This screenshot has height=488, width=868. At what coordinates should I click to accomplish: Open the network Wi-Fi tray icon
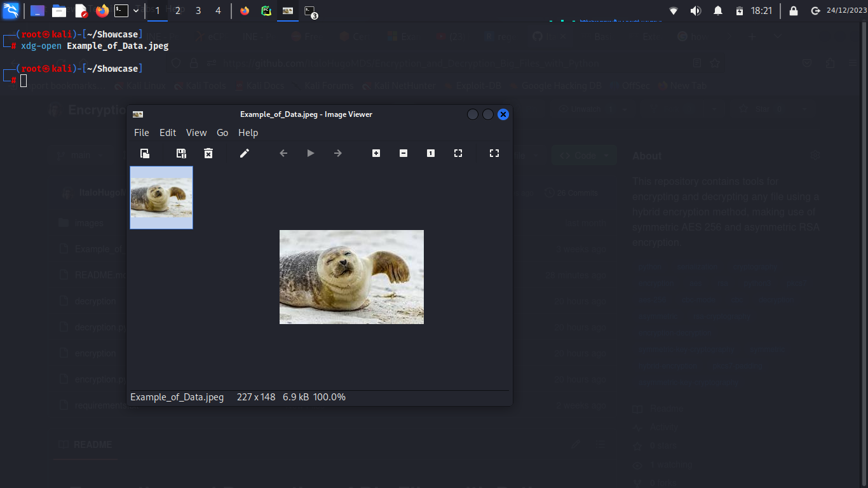point(674,11)
